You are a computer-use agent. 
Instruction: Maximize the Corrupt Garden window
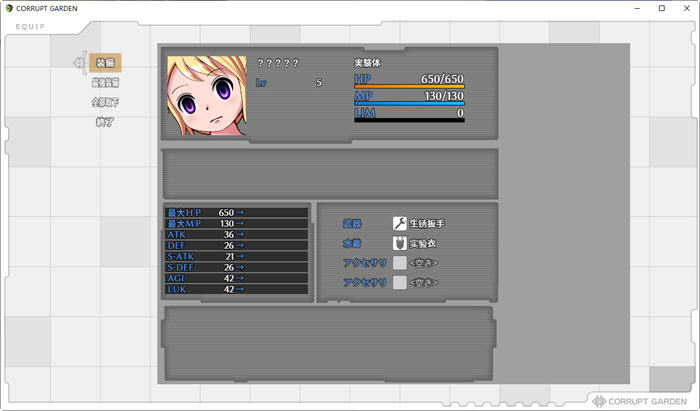click(662, 8)
